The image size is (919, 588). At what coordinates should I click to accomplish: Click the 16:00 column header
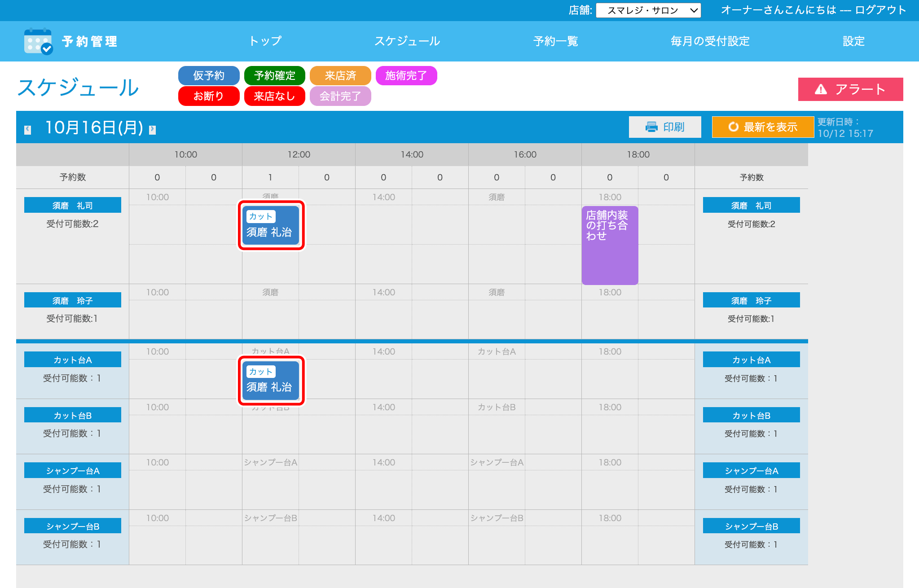coord(525,154)
